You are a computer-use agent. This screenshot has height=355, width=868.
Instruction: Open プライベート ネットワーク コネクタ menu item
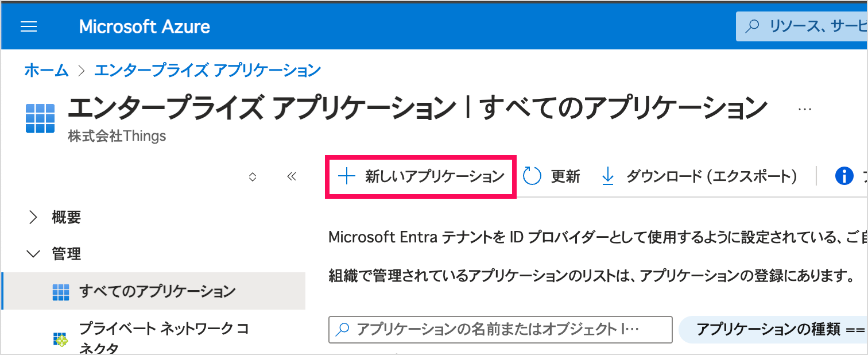tap(154, 339)
